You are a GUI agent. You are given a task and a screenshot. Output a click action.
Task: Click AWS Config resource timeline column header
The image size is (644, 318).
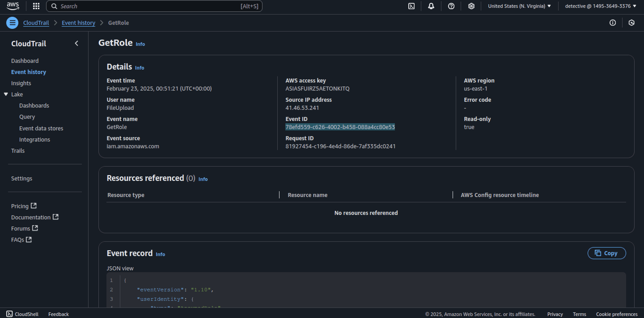(x=500, y=195)
